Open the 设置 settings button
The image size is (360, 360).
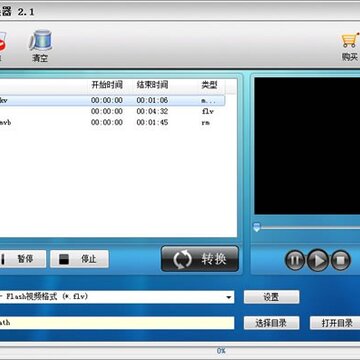271,297
